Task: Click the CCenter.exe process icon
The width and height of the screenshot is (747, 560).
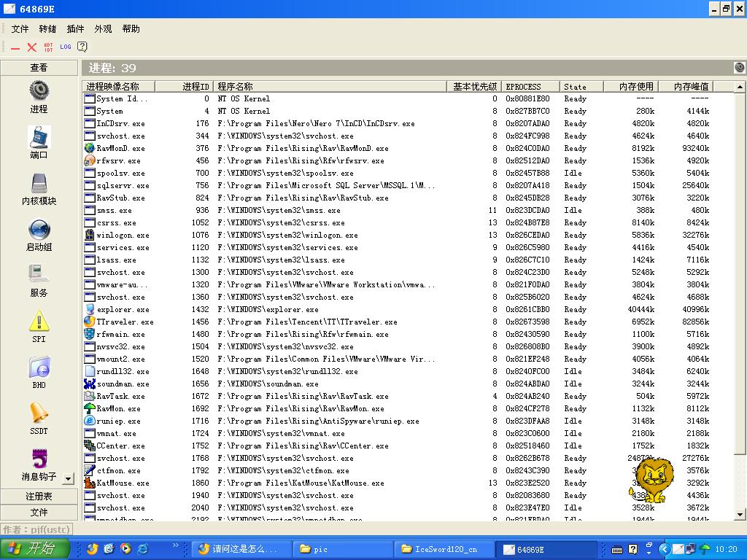Action: pos(89,446)
